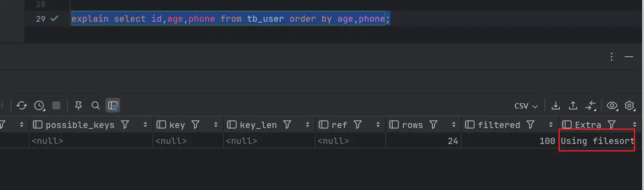Select the Using filesort cell
The image size is (644, 190).
[x=597, y=141]
